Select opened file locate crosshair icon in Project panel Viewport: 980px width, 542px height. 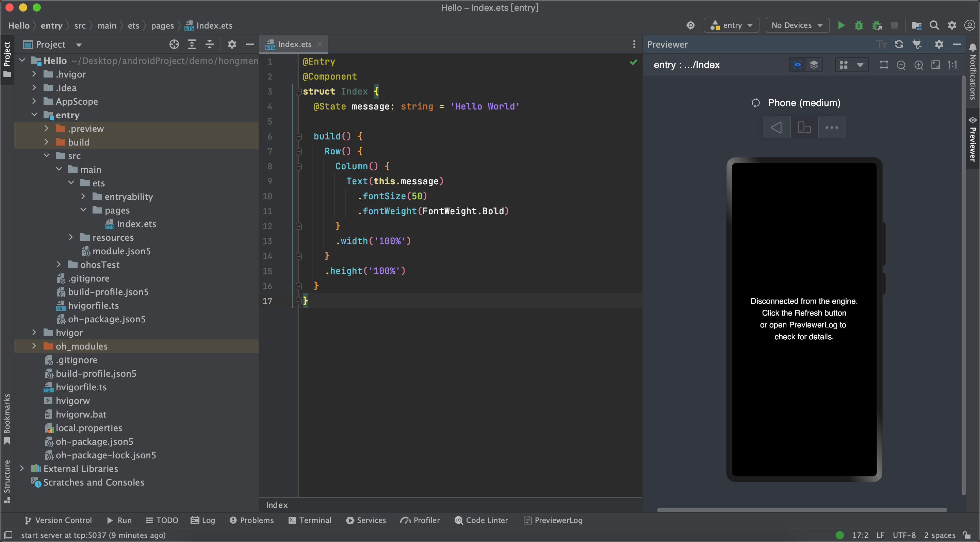[174, 45]
